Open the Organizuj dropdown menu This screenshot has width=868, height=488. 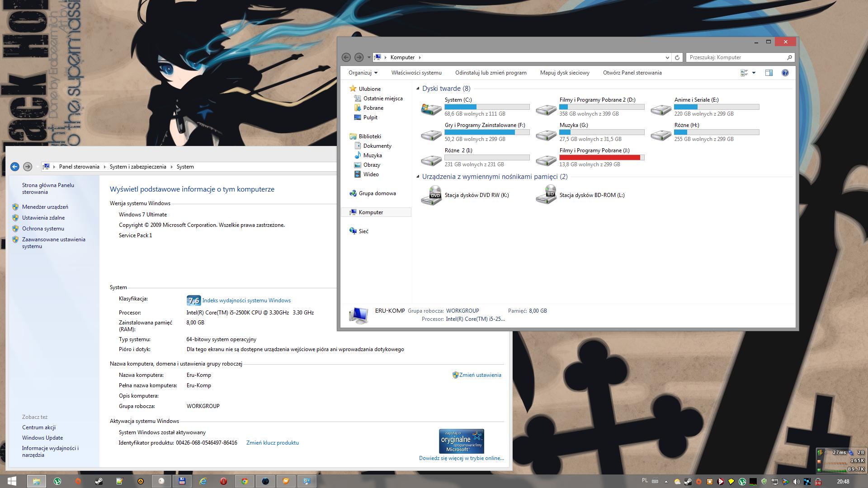(x=363, y=73)
